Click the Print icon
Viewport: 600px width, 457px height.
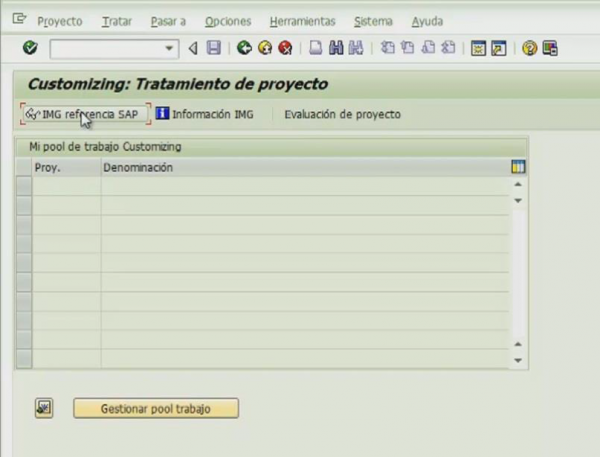[x=315, y=48]
